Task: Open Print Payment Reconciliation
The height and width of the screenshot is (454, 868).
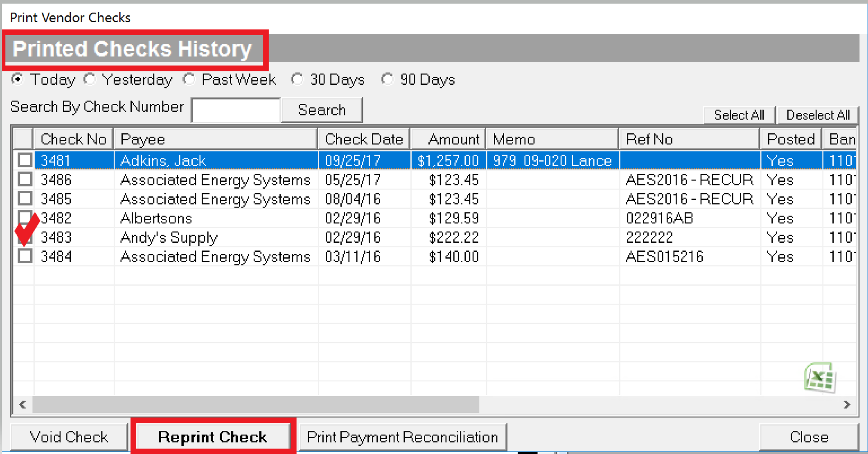Action: click(402, 436)
